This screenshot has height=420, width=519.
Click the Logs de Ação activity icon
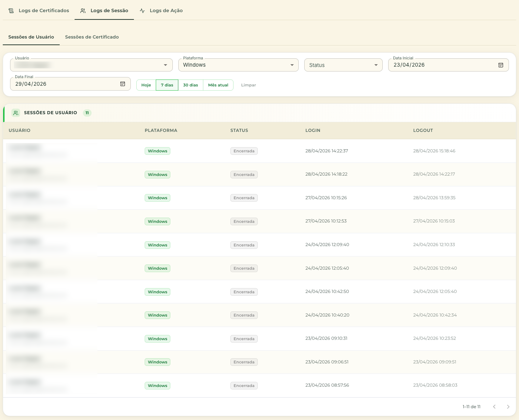point(142,11)
